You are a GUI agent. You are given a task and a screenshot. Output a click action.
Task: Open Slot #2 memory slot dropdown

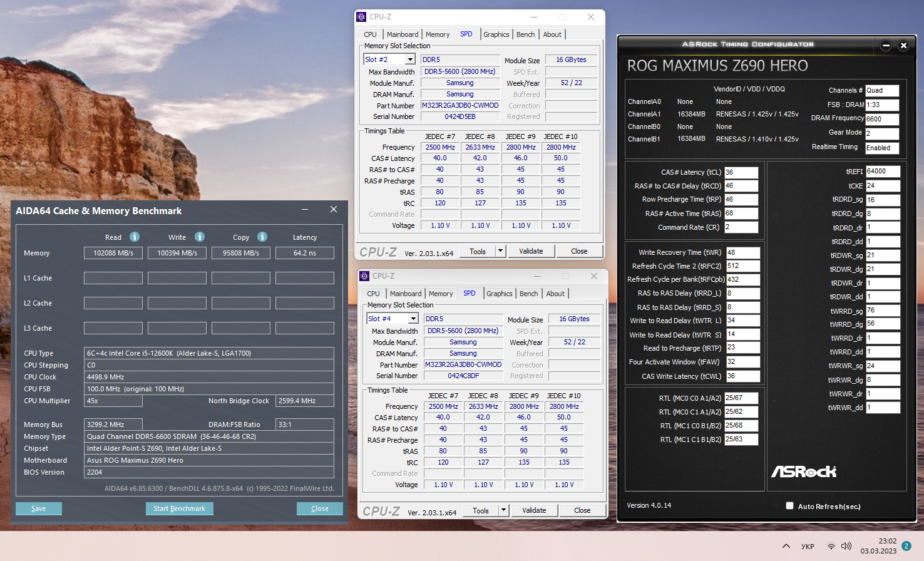coord(410,59)
